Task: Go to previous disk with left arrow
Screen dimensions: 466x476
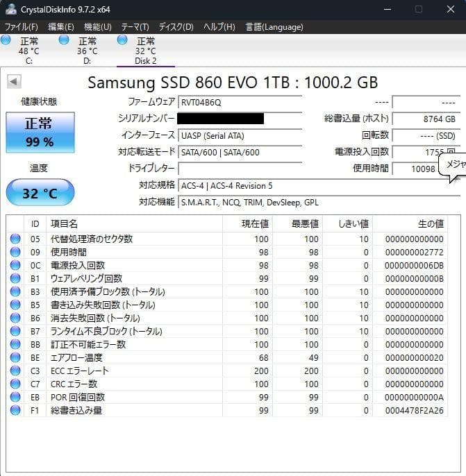Action: [x=14, y=81]
